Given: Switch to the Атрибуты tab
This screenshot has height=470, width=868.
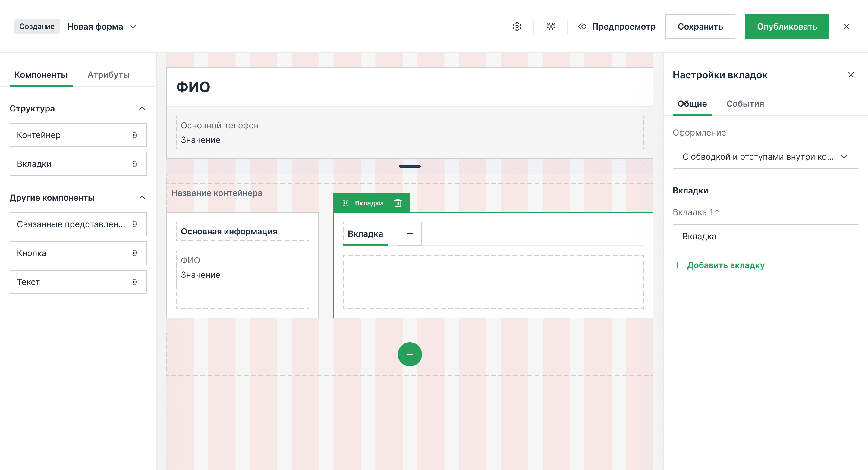Looking at the screenshot, I should coord(108,75).
